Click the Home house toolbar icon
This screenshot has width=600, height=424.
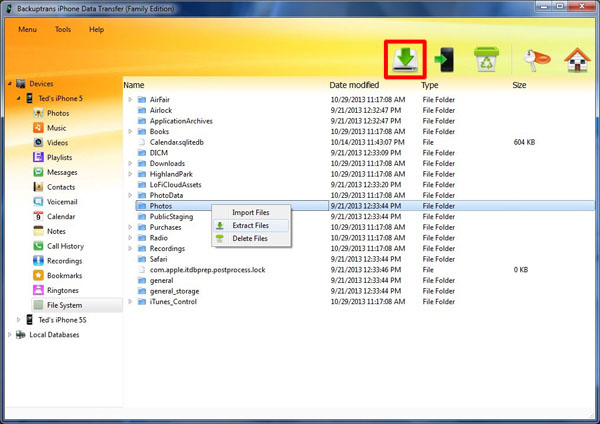[x=577, y=60]
